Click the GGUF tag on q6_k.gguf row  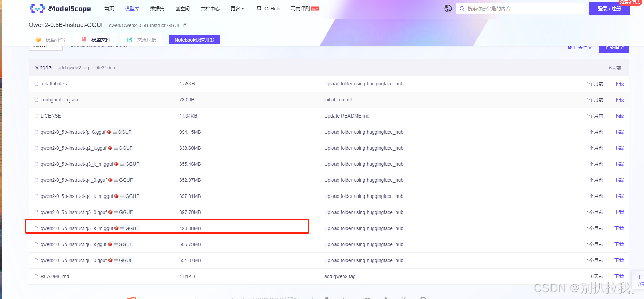click(x=123, y=244)
